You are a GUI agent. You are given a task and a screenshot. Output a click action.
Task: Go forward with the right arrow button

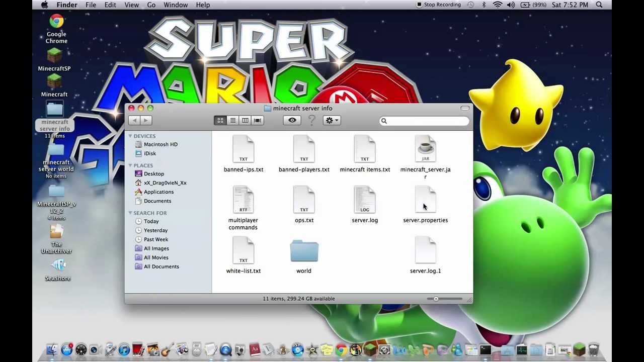click(146, 120)
